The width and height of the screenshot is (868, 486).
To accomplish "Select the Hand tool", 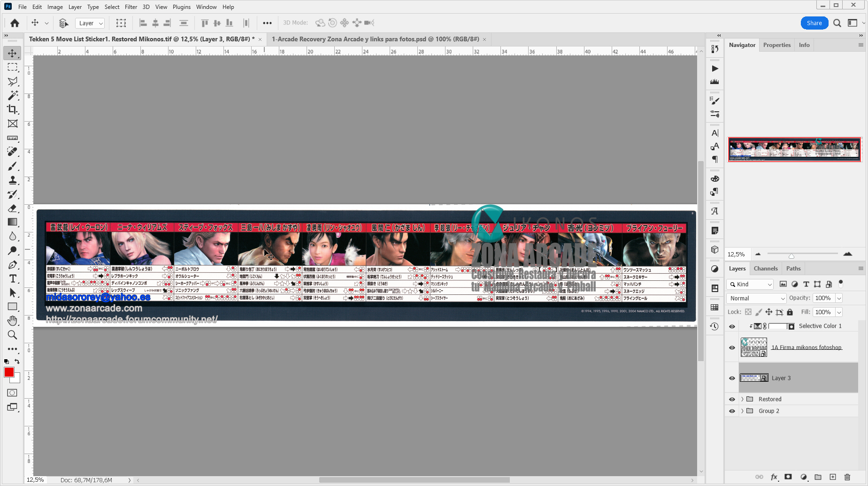I will click(x=13, y=321).
